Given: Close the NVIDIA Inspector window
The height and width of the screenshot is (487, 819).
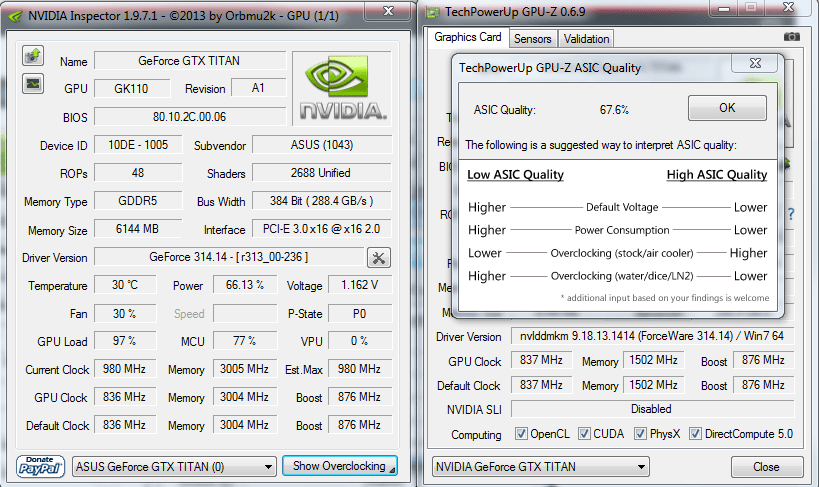Looking at the screenshot, I should pos(388,11).
